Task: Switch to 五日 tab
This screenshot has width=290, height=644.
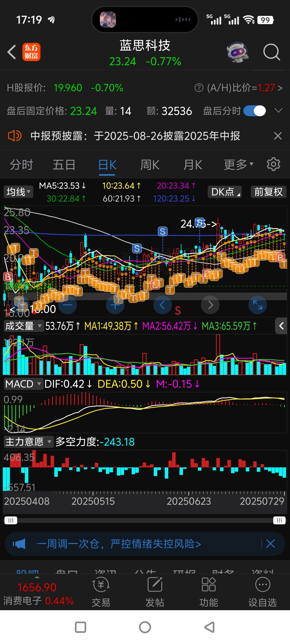Action: (64, 164)
